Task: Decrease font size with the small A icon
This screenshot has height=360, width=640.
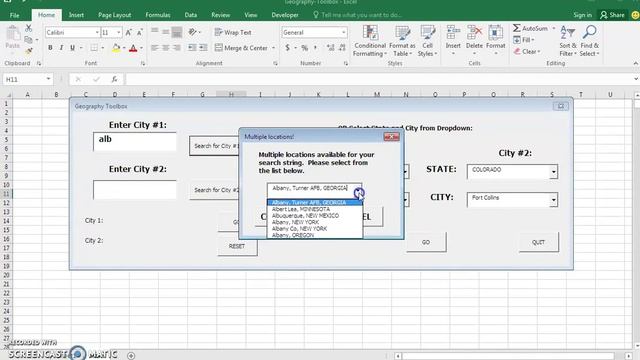Action: (140, 32)
